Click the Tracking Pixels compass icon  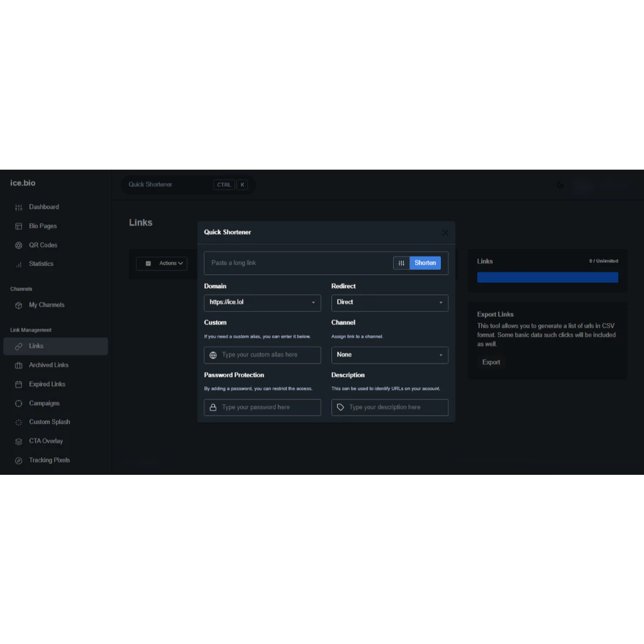click(x=19, y=460)
